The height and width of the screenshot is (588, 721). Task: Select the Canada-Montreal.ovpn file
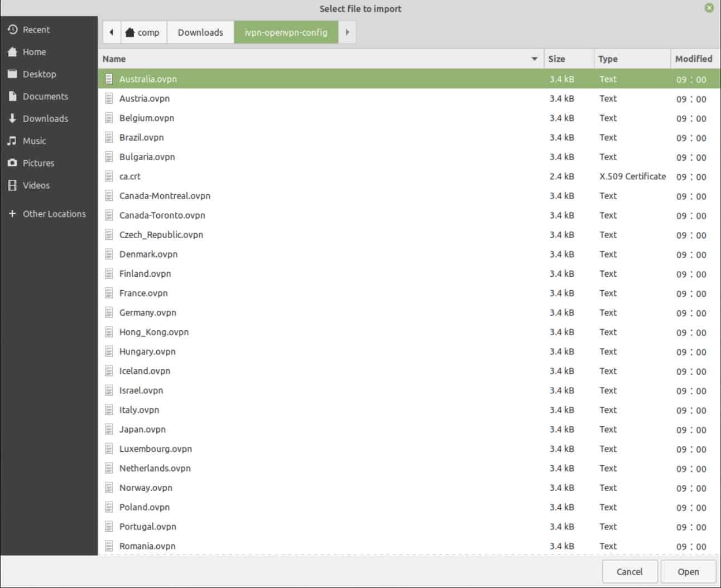409,196
